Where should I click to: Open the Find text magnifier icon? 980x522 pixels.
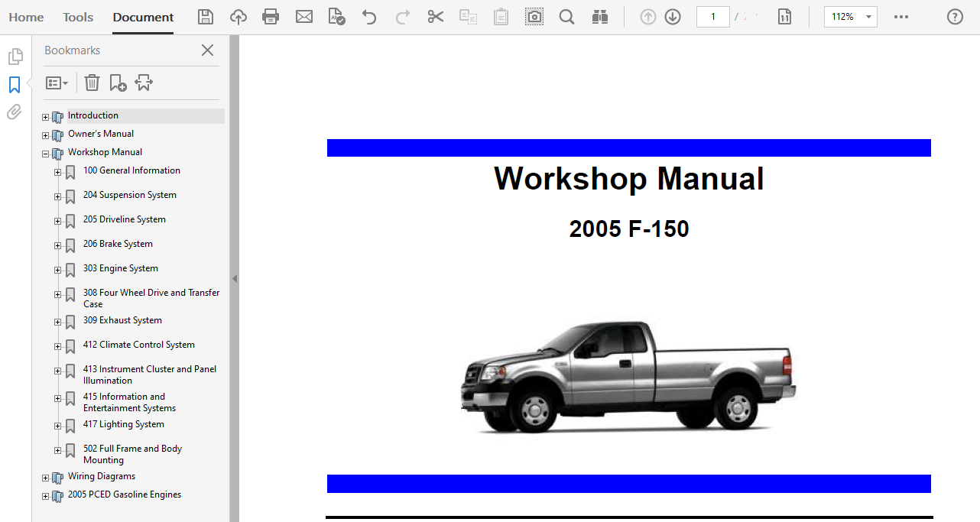tap(566, 17)
